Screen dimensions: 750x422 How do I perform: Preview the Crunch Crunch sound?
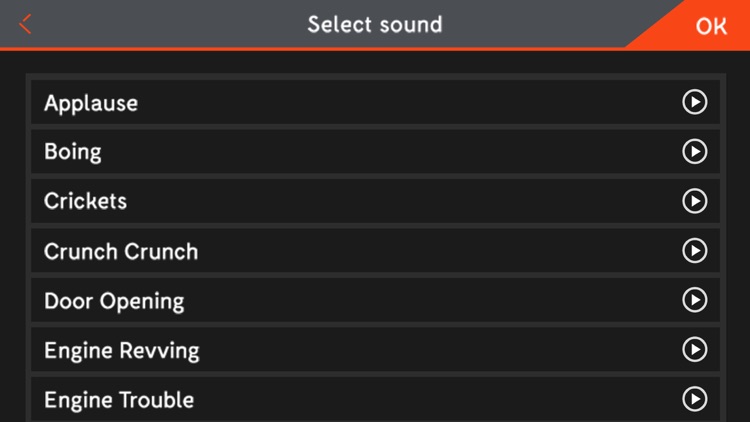[x=695, y=251]
